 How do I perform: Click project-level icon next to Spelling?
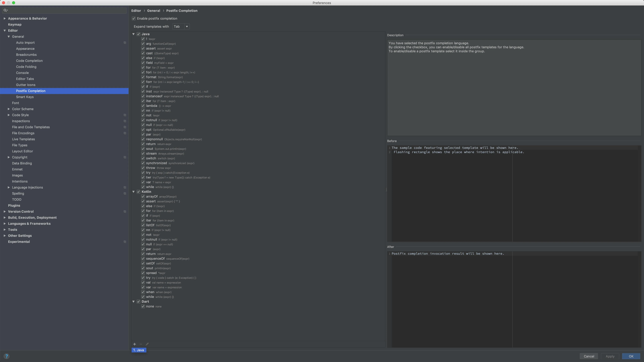(x=125, y=194)
